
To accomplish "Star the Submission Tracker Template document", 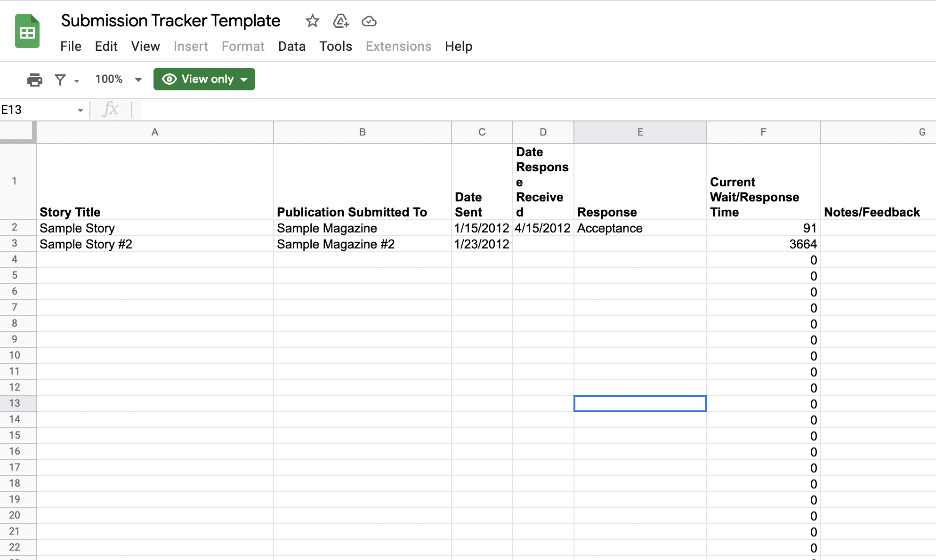I will [x=312, y=21].
